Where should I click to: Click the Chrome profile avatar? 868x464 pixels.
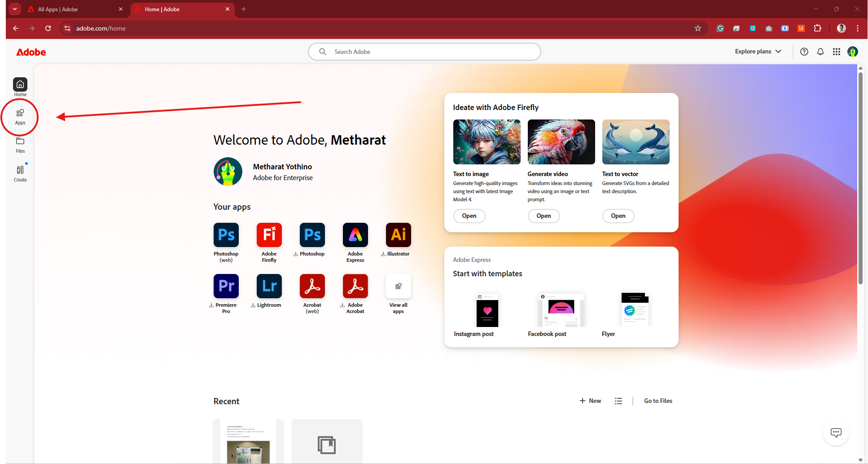click(x=842, y=28)
